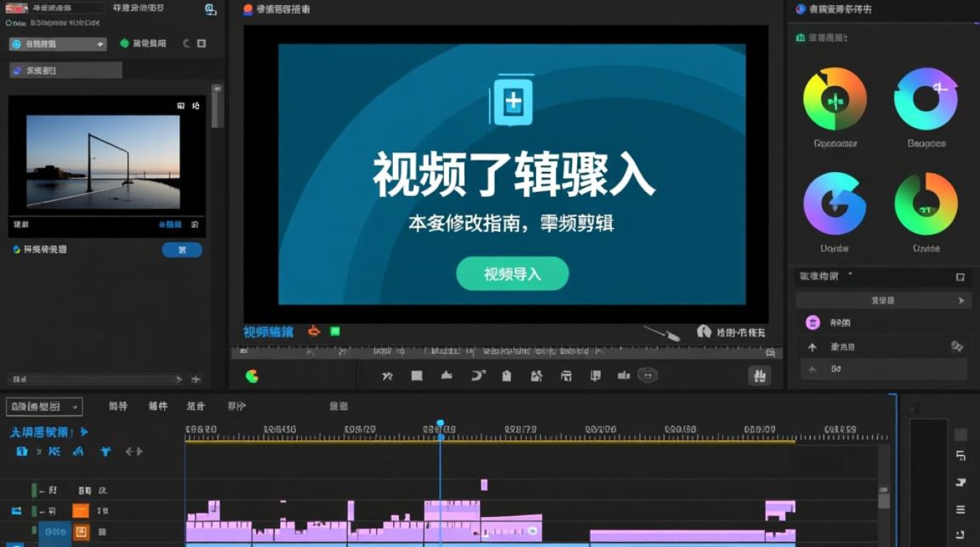Click the eighth icon in the center toolbar
Viewport: 980px width, 547px height.
click(595, 376)
